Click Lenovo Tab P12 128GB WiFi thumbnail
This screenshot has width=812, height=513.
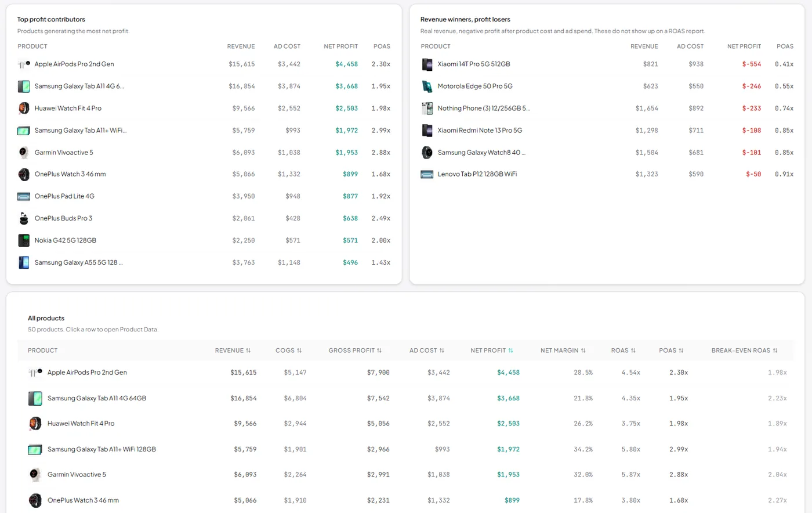(x=427, y=174)
